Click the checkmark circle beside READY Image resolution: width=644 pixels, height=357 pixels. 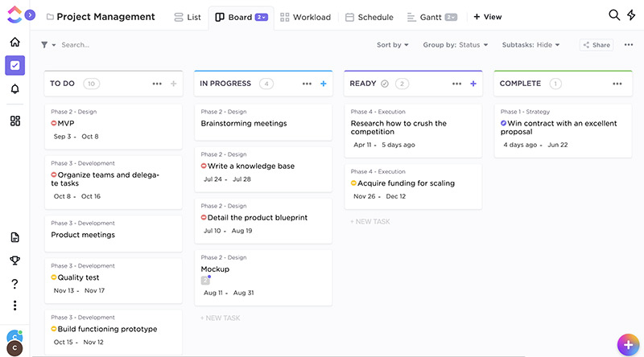pyautogui.click(x=385, y=84)
